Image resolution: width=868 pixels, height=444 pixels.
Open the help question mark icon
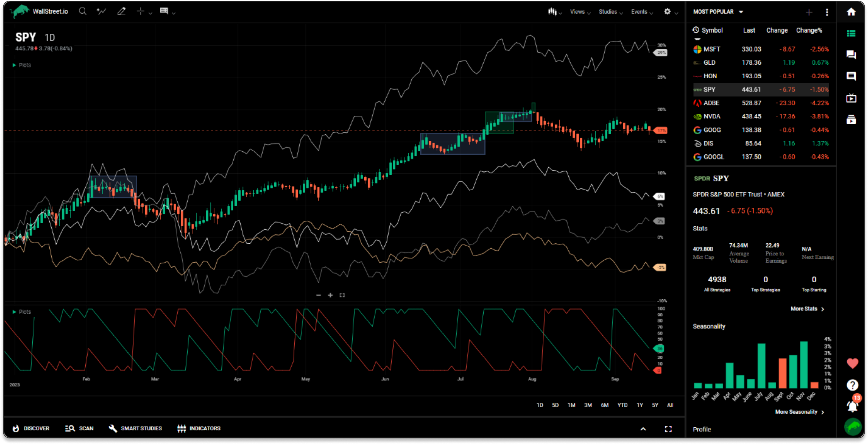point(852,385)
